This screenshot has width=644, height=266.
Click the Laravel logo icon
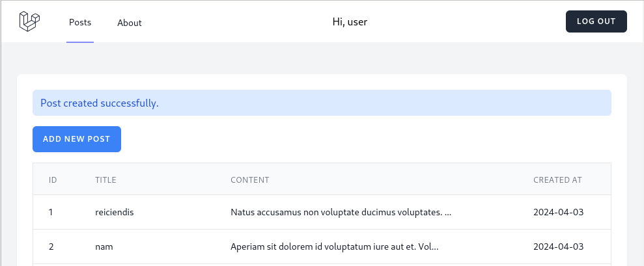[x=29, y=21]
